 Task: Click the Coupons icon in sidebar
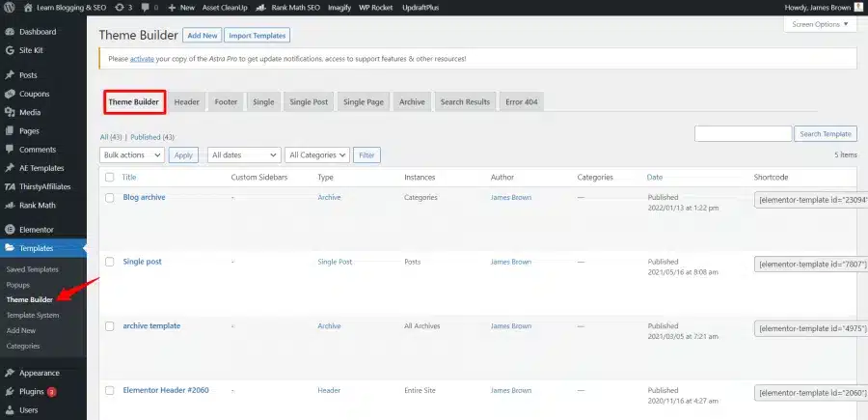pyautogui.click(x=10, y=94)
